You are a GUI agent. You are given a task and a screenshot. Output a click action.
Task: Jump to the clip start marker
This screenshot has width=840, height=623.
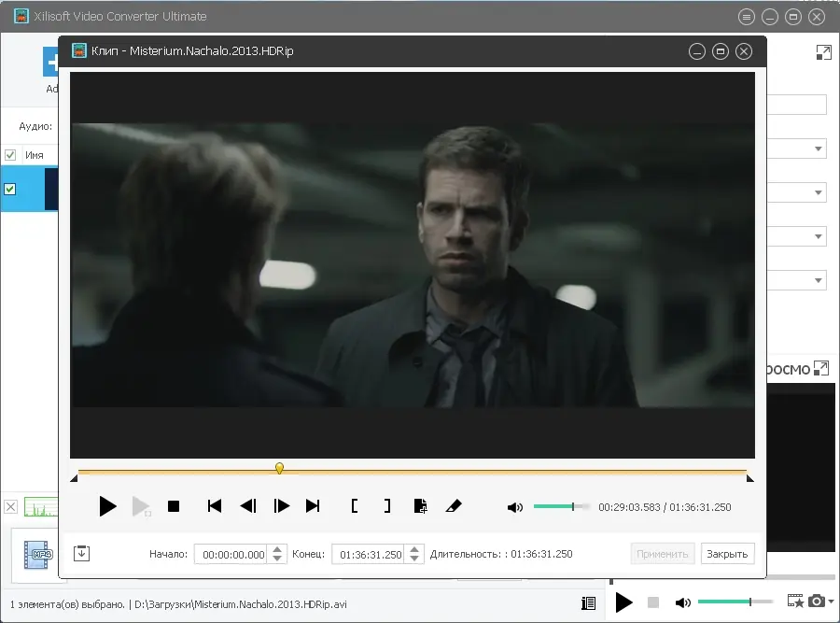[x=215, y=506]
